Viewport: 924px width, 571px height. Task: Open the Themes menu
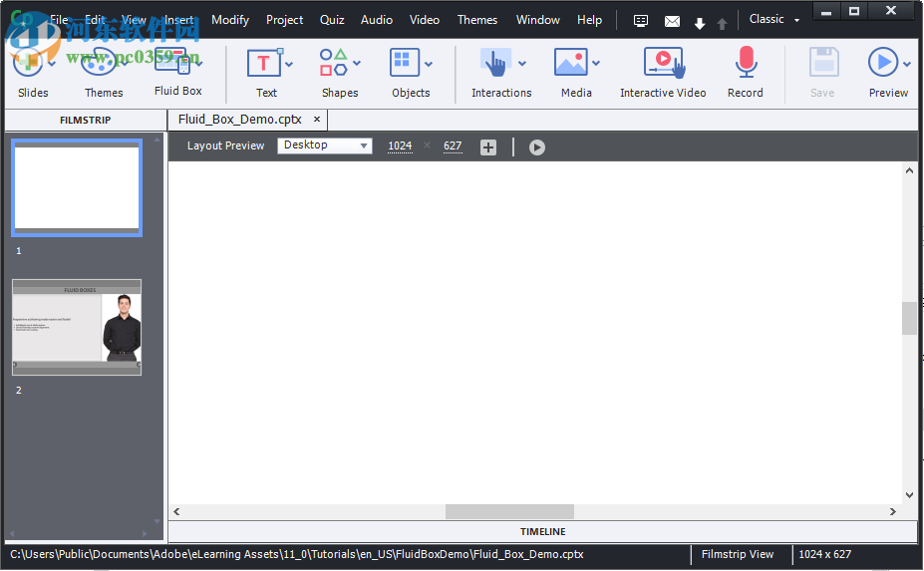click(477, 20)
